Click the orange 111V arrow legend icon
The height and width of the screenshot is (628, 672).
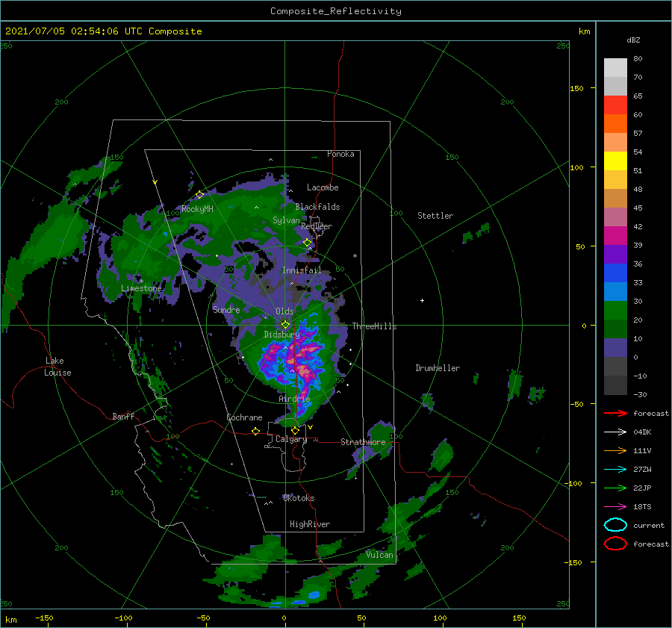coord(615,450)
